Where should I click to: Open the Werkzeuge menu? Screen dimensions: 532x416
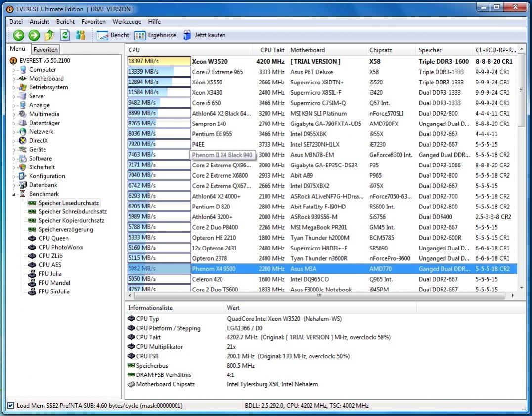(x=127, y=21)
